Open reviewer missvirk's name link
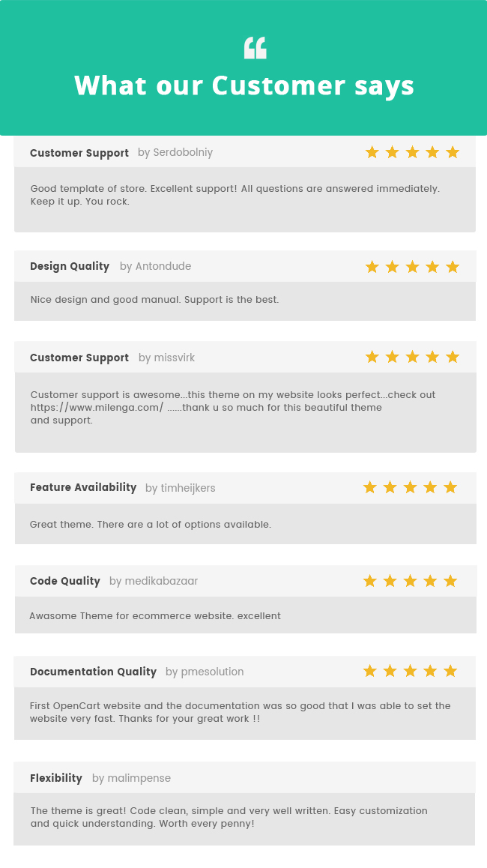 pyautogui.click(x=174, y=358)
